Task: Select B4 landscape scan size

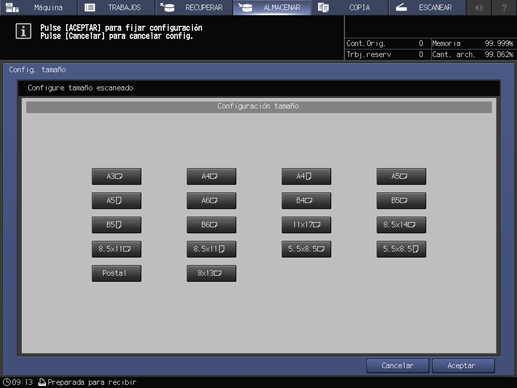Action: coord(306,201)
